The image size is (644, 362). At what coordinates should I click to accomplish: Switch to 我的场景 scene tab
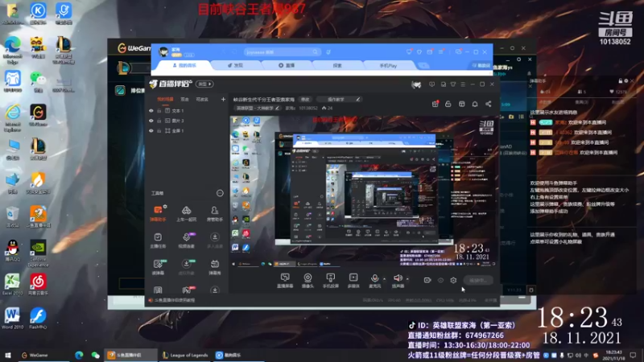click(x=165, y=99)
